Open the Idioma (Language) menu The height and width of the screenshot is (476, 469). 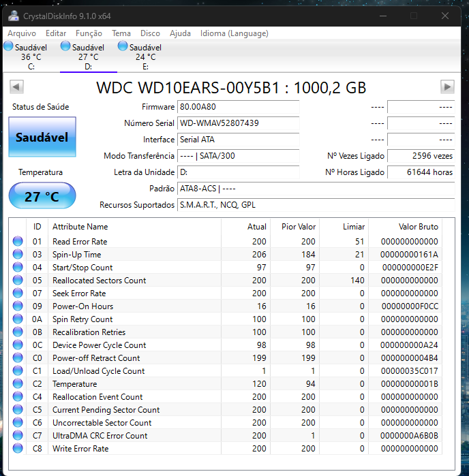(234, 33)
